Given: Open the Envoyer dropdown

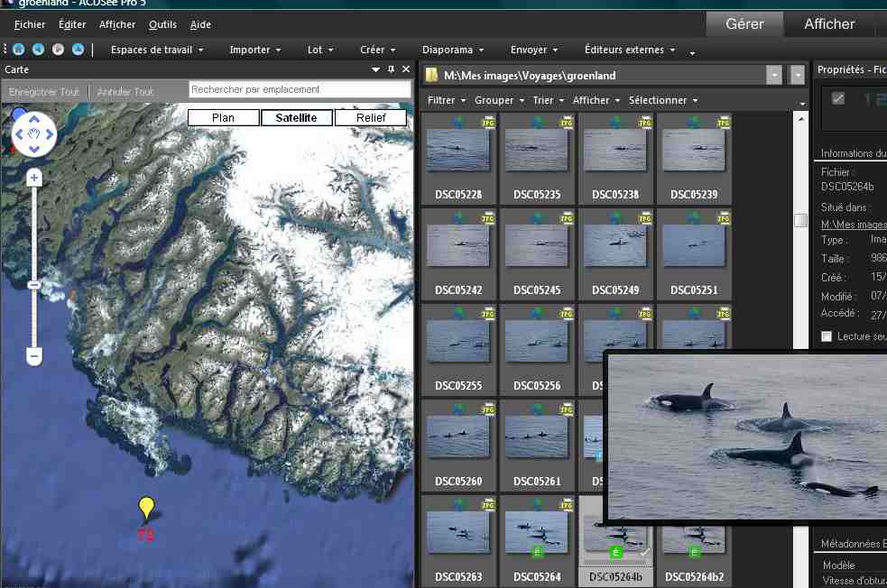Looking at the screenshot, I should [x=534, y=50].
